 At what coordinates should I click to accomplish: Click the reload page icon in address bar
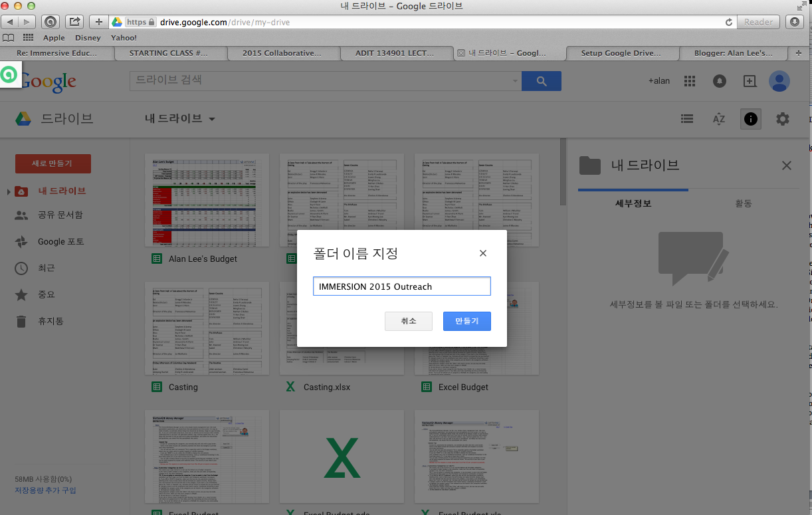click(x=729, y=22)
